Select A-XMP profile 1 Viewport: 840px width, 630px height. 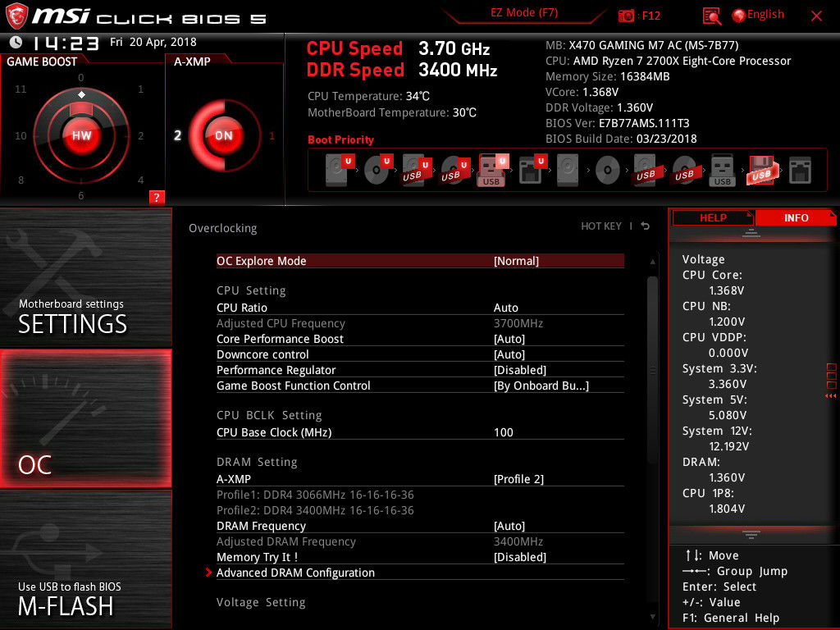272,136
